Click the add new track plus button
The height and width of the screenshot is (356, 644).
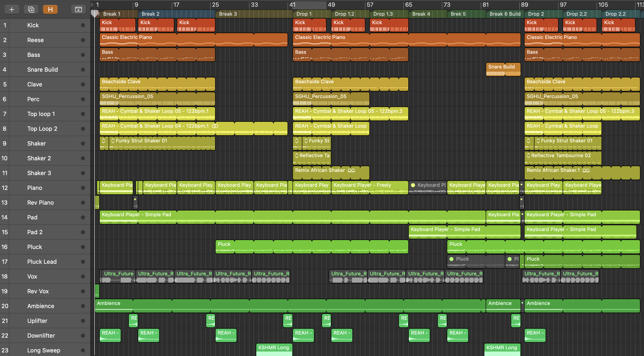pos(11,9)
